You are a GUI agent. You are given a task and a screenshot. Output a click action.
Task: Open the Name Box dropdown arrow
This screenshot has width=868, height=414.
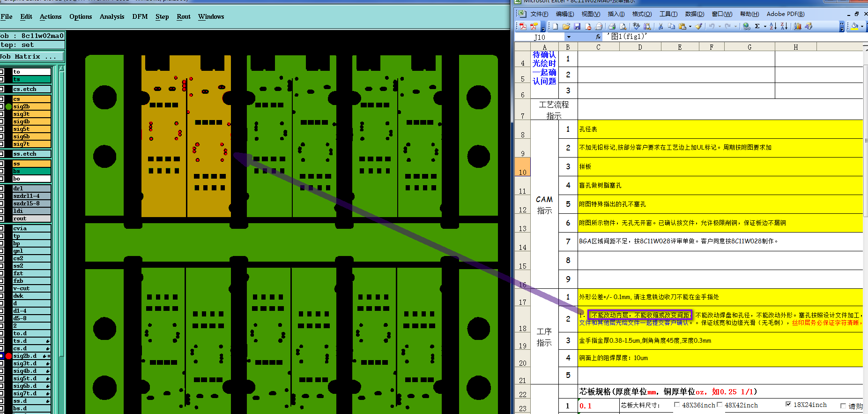[569, 37]
